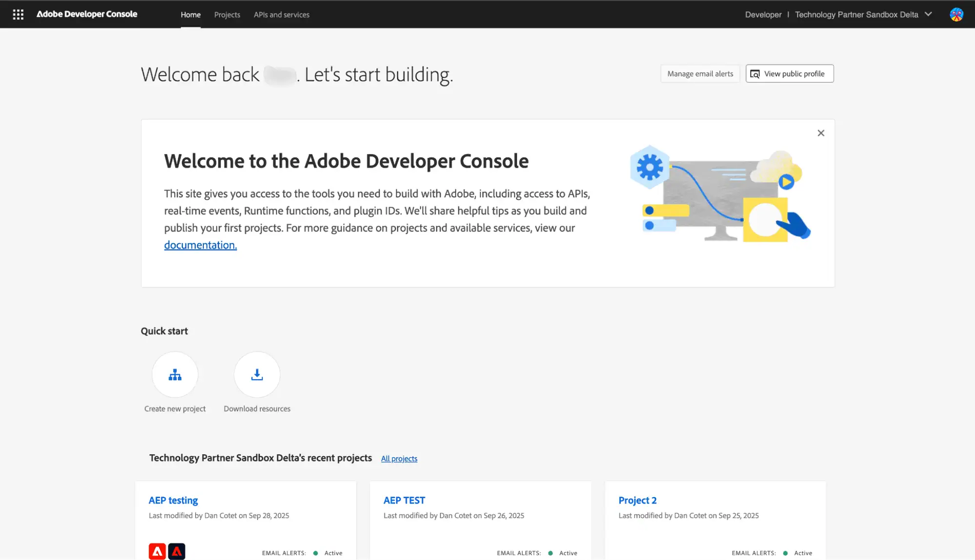Screen dimensions: 975x560
Task: Select the Download resources quick start icon
Action: (x=257, y=374)
